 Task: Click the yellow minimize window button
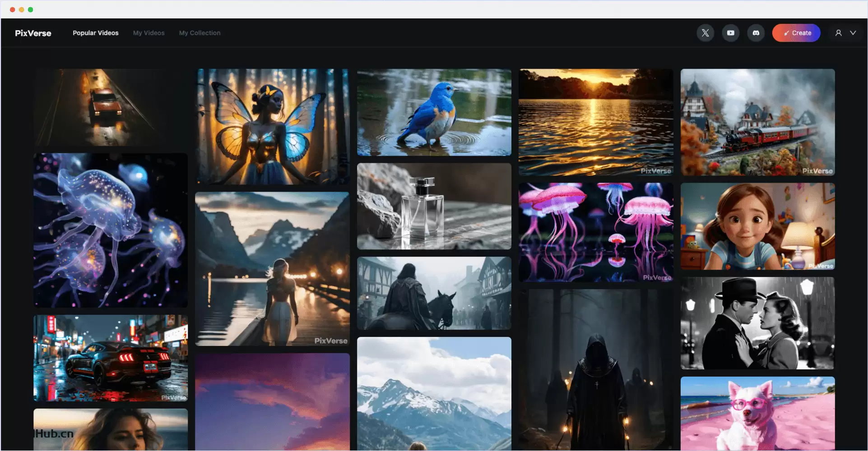21,9
